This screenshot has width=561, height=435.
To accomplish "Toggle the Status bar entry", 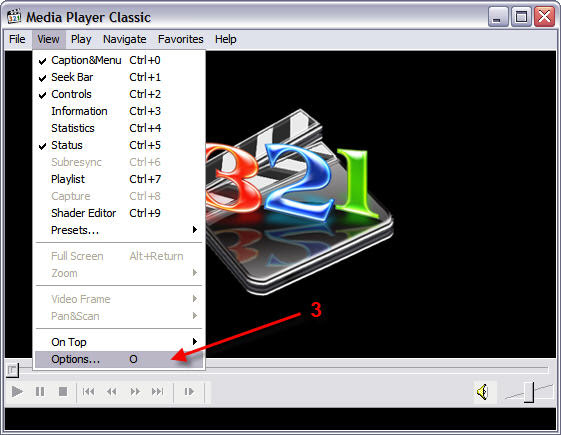I will tap(119, 145).
